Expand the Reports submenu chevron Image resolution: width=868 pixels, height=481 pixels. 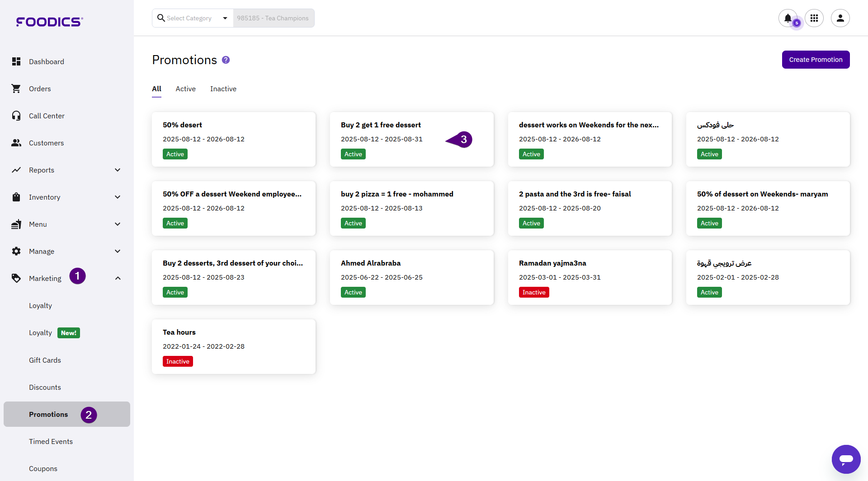(118, 170)
